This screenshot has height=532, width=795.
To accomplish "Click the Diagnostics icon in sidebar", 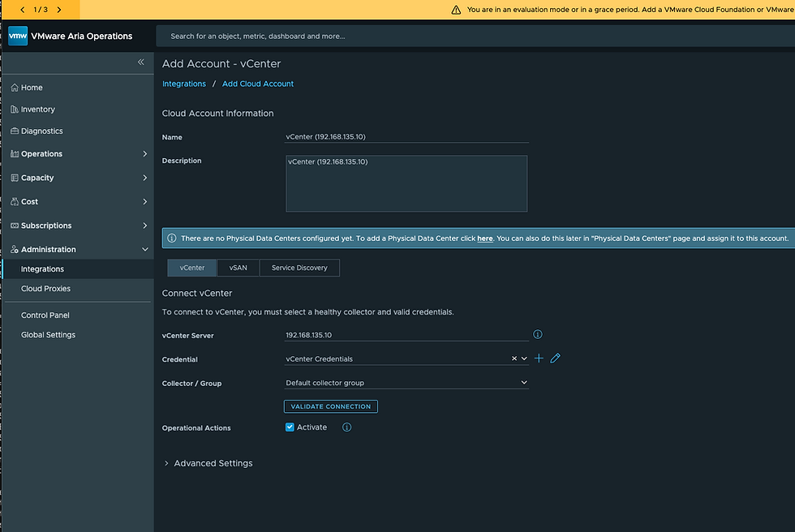I will coord(15,131).
